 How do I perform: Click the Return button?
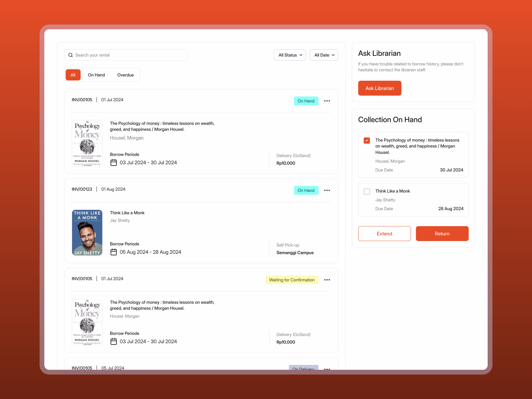442,234
